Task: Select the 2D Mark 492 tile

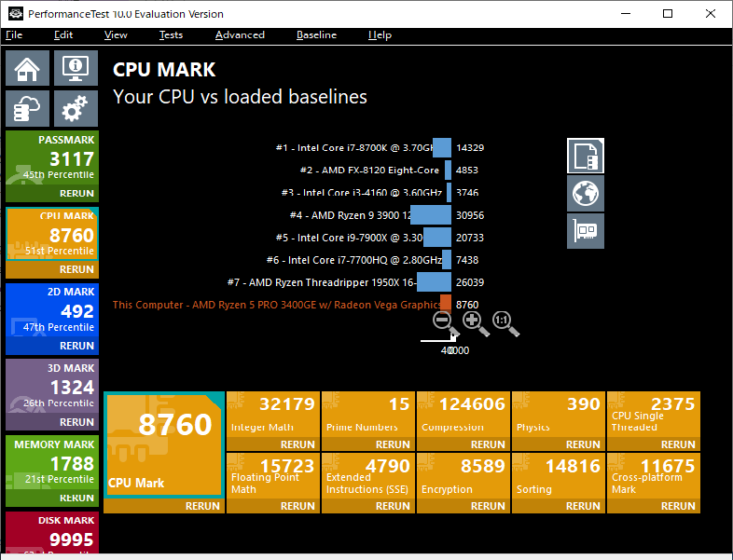Action: coord(52,311)
